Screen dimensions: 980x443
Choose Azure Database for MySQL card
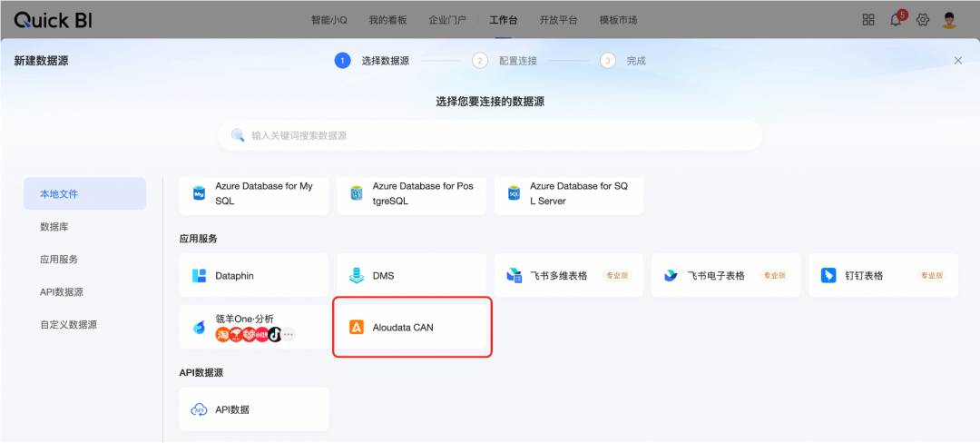(x=254, y=194)
